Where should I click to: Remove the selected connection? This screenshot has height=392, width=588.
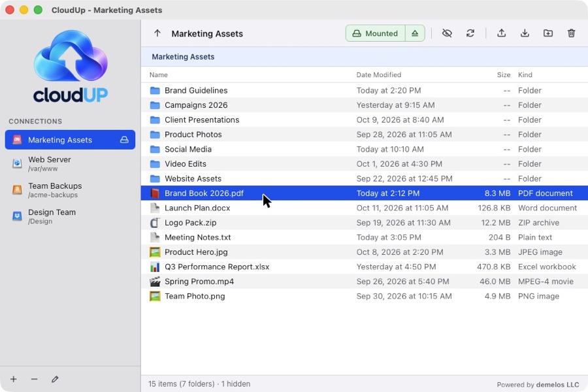pyautogui.click(x=34, y=379)
